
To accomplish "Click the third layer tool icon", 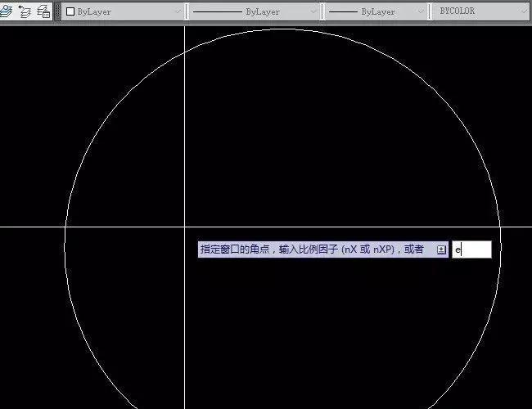I will tap(43, 11).
